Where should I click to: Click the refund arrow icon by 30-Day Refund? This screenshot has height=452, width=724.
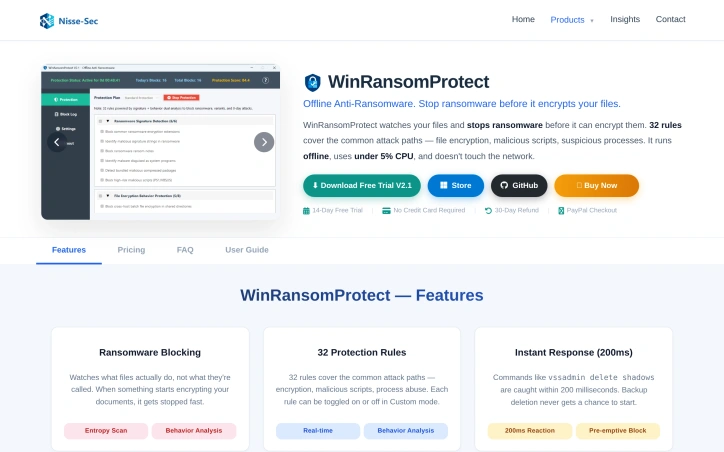tap(488, 211)
